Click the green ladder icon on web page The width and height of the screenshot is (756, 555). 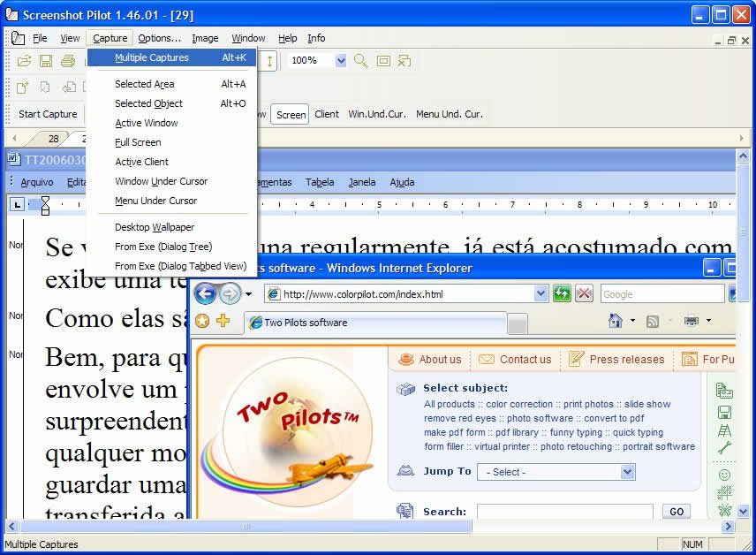(x=724, y=430)
